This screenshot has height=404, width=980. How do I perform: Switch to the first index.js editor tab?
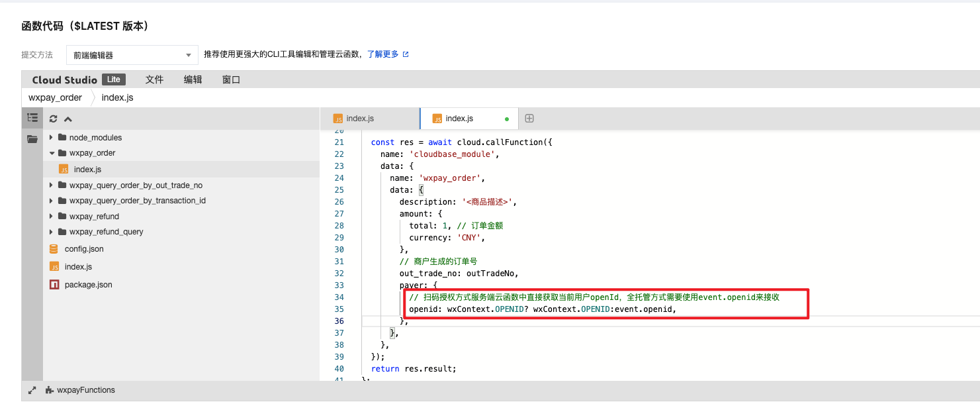[359, 119]
